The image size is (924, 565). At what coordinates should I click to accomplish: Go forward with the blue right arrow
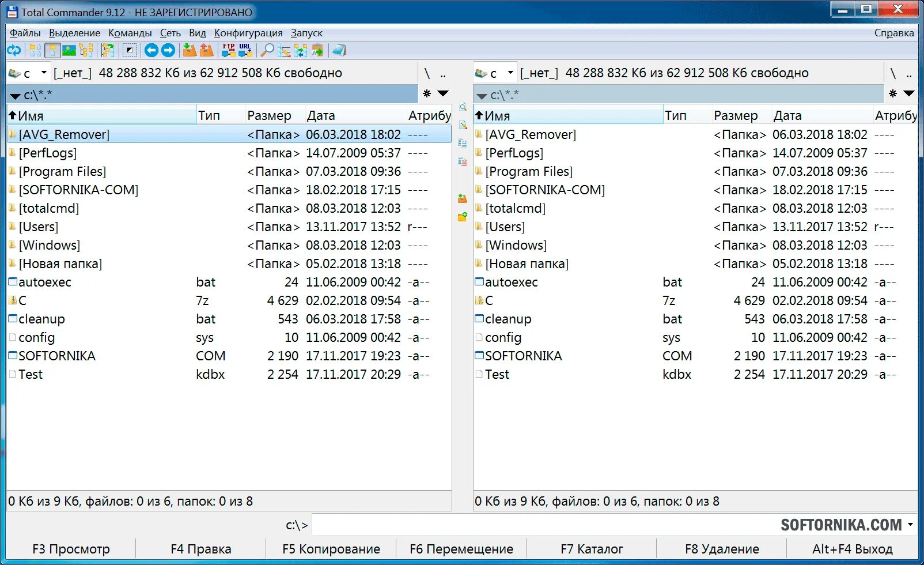point(168,51)
